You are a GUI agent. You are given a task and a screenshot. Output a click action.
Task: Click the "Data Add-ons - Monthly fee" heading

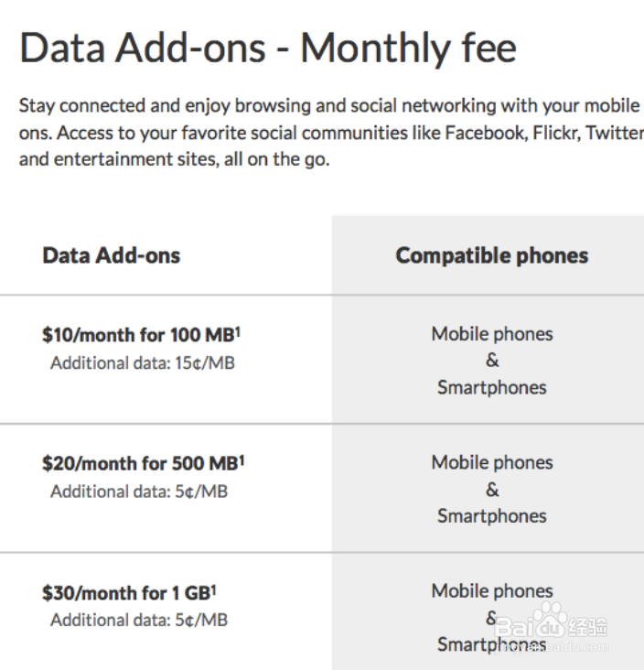268,48
